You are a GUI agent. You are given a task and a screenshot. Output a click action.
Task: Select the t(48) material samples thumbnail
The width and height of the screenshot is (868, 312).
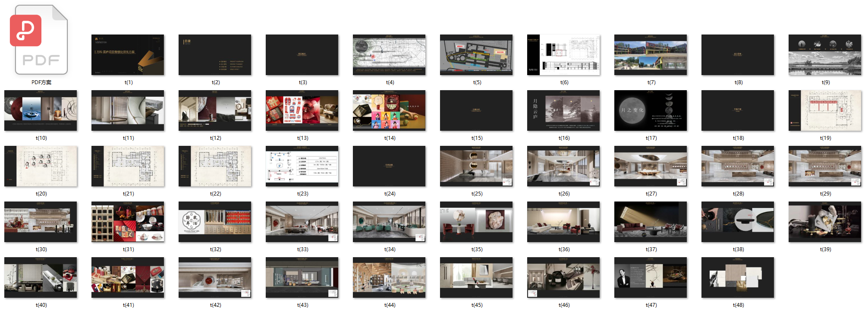738,277
